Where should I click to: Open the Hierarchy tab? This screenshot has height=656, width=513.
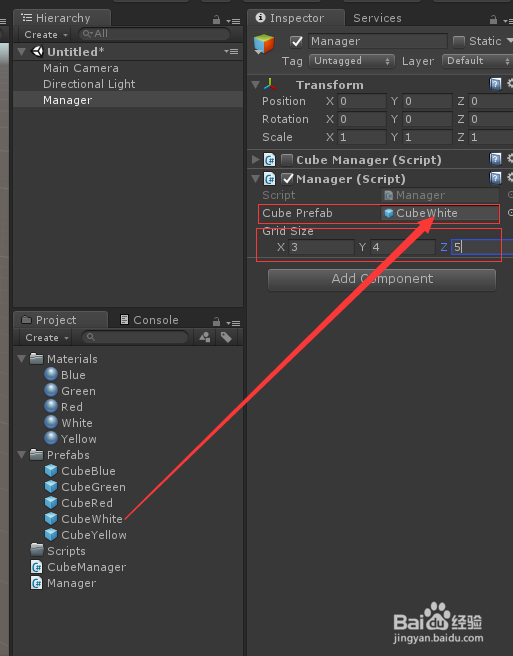click(62, 18)
